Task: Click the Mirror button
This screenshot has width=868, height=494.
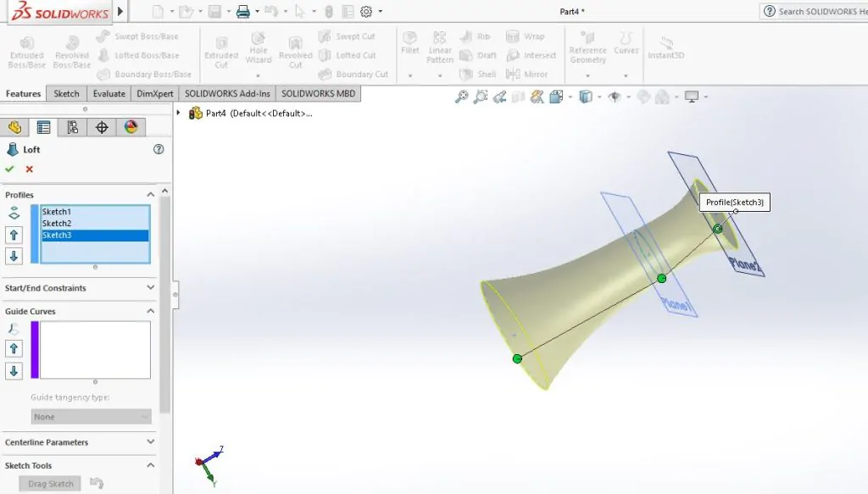Action: (x=526, y=74)
